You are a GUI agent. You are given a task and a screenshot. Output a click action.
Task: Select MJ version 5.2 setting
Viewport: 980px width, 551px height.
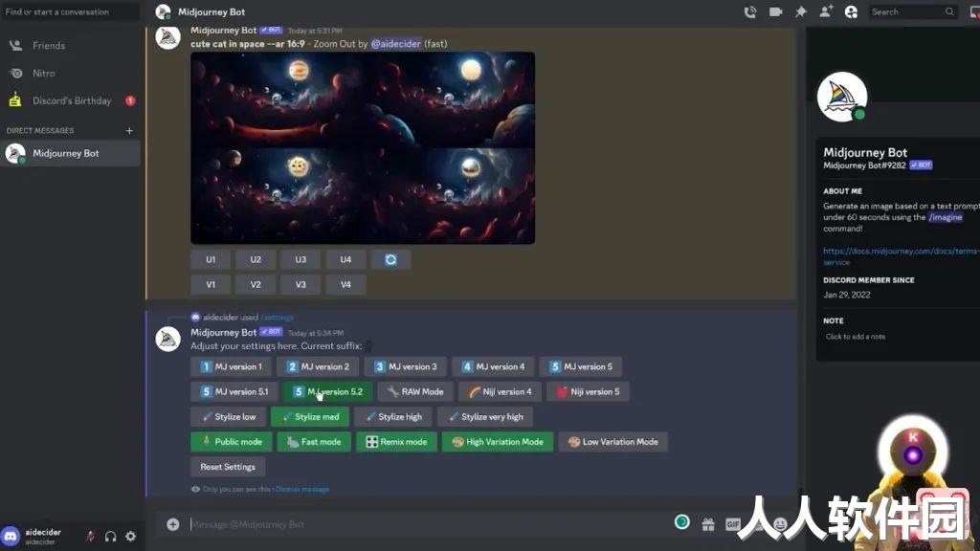[327, 391]
